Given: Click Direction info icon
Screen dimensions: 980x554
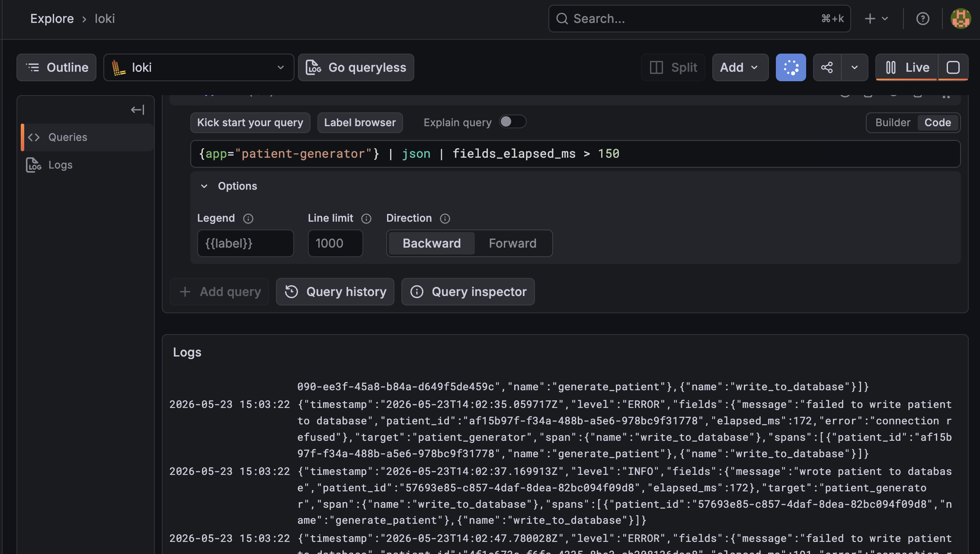Looking at the screenshot, I should [x=445, y=219].
